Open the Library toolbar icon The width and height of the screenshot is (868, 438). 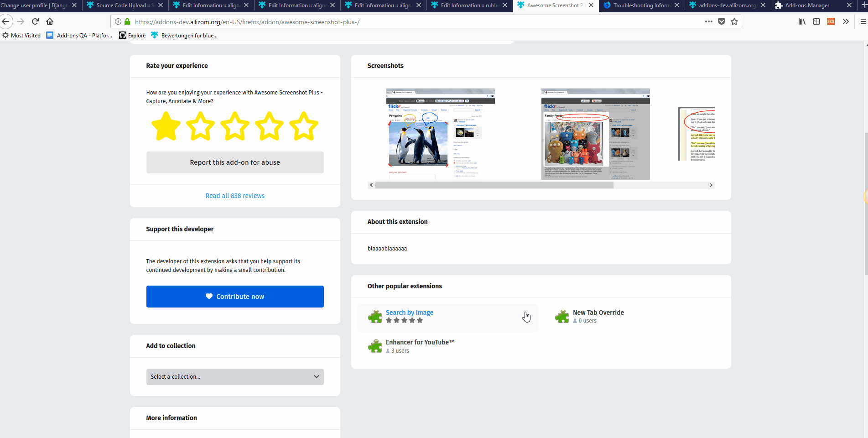click(x=802, y=21)
